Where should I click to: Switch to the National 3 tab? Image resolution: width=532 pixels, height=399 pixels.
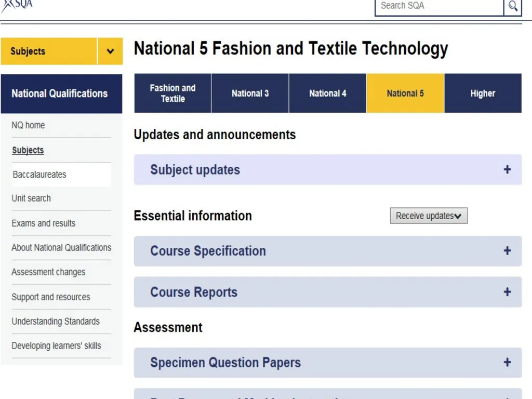[x=250, y=94]
